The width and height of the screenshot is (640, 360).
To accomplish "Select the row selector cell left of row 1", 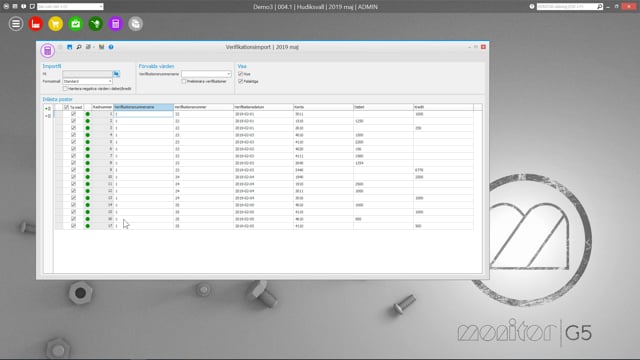I will [x=58, y=114].
